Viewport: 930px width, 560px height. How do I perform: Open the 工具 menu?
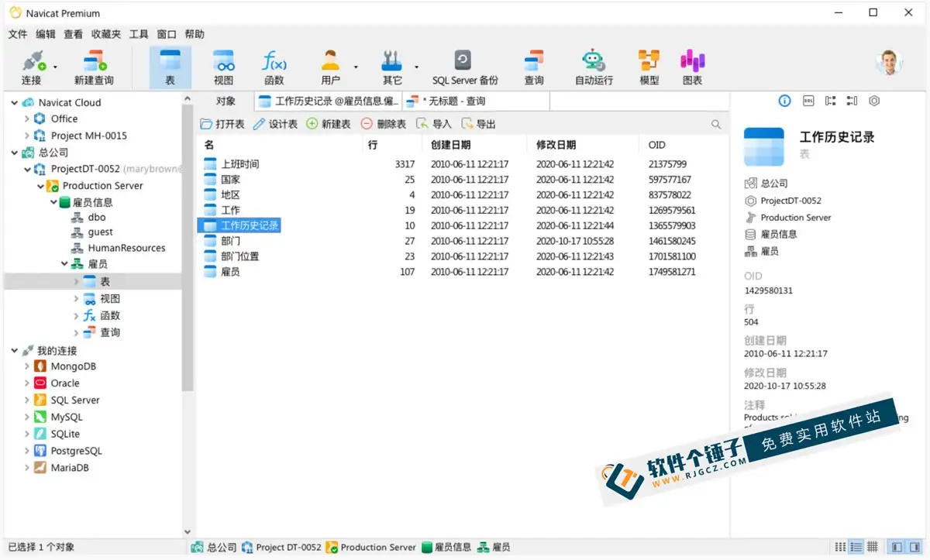point(139,34)
